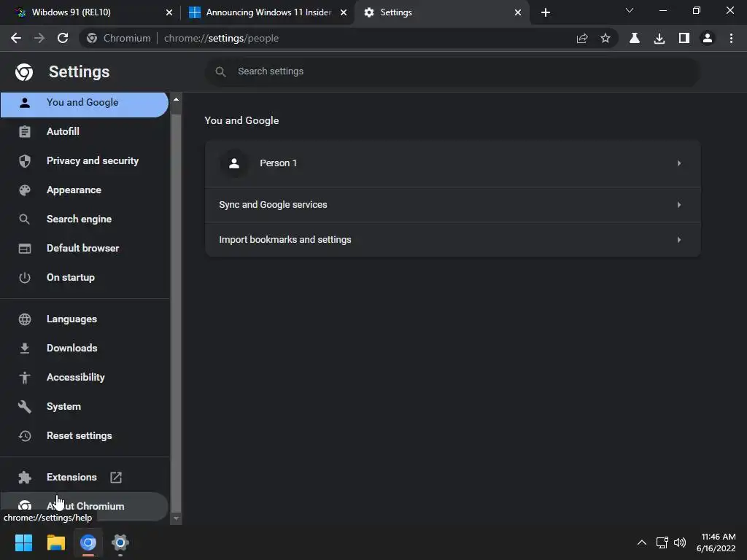Open the taskbar clock and date

[x=716, y=542]
